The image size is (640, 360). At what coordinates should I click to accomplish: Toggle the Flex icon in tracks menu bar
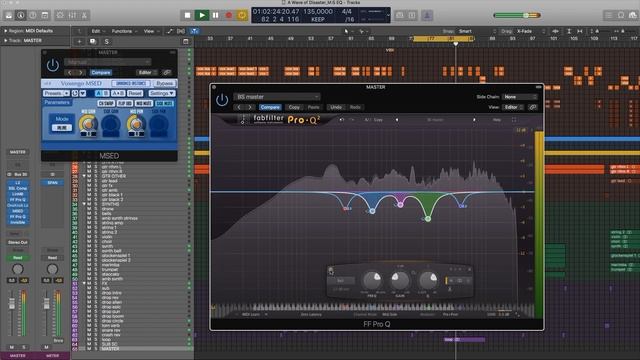(x=181, y=31)
